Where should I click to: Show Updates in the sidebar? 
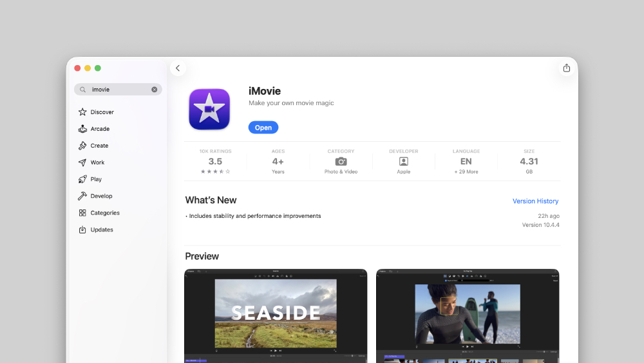pyautogui.click(x=102, y=230)
